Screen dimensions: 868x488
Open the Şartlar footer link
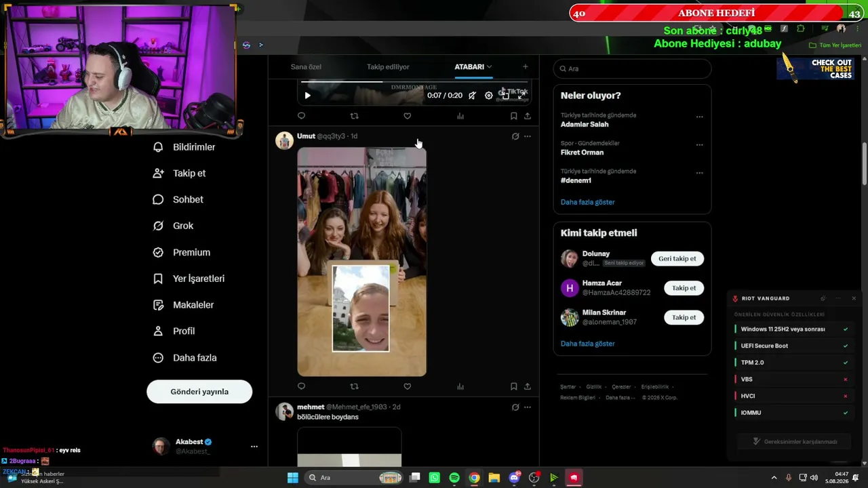tap(568, 387)
